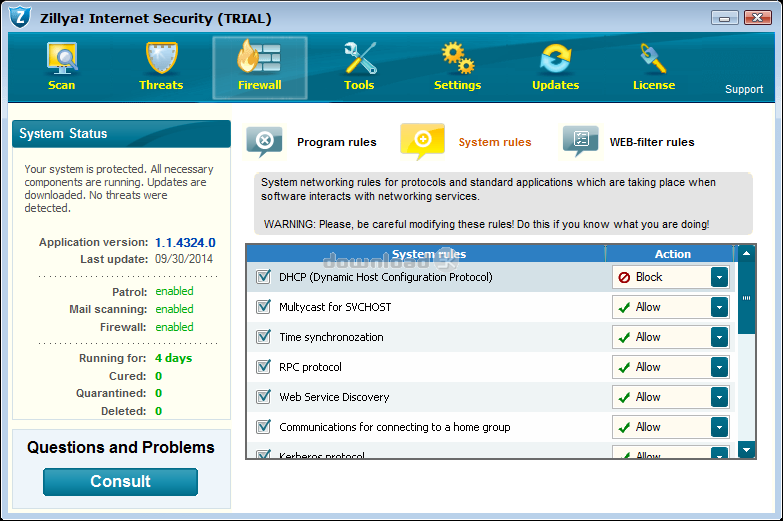Toggle the Web Service Discovery checkbox
The height and width of the screenshot is (521, 783).
(263, 397)
